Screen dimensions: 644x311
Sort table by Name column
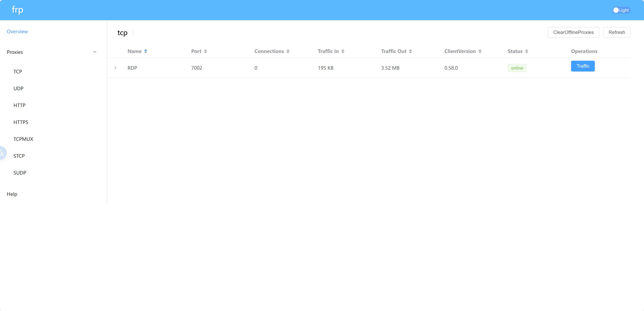tap(137, 51)
